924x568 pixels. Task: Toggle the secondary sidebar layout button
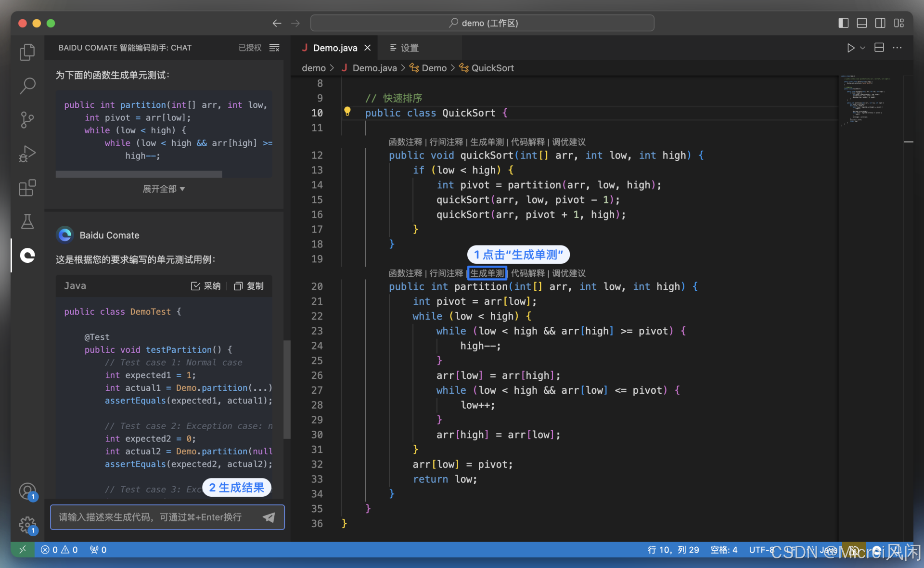[x=880, y=23]
